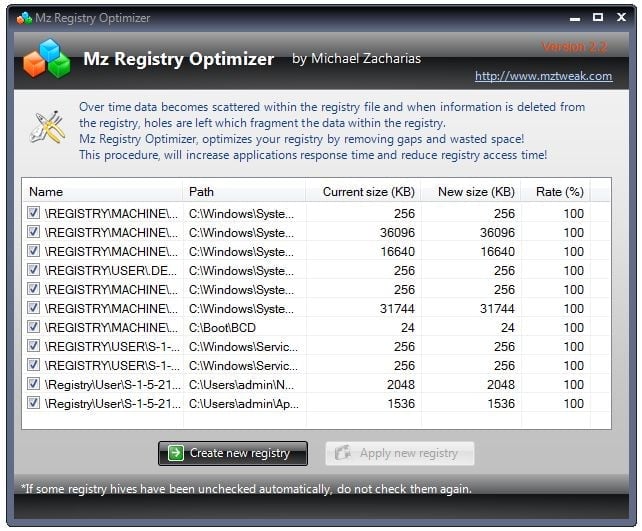This screenshot has width=642, height=531.
Task: Uncheck the hive with current size 16640
Action: tap(33, 251)
